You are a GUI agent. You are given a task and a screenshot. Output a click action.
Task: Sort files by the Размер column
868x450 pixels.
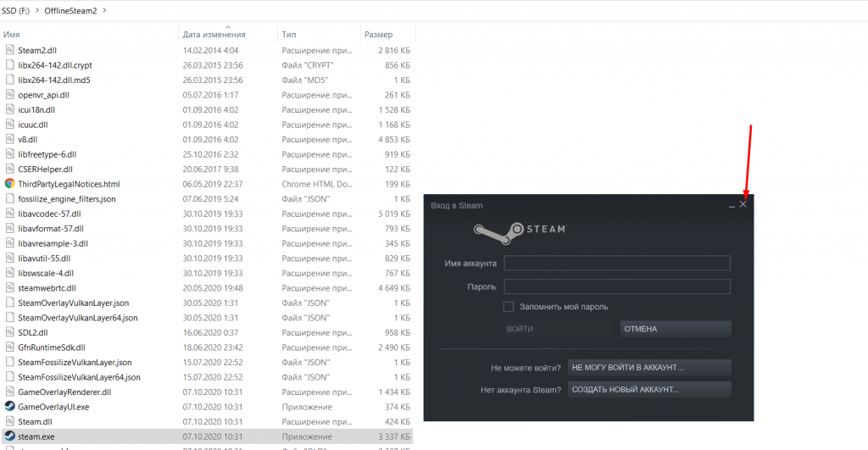coord(378,35)
